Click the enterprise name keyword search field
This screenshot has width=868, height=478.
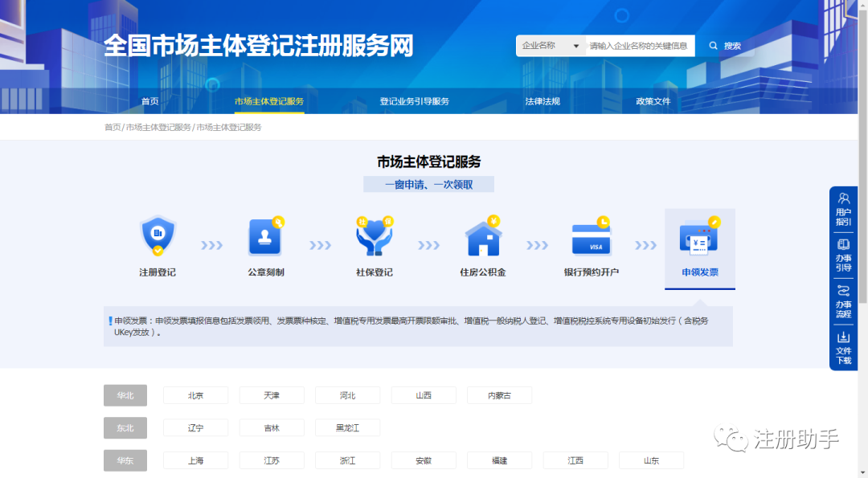point(639,46)
